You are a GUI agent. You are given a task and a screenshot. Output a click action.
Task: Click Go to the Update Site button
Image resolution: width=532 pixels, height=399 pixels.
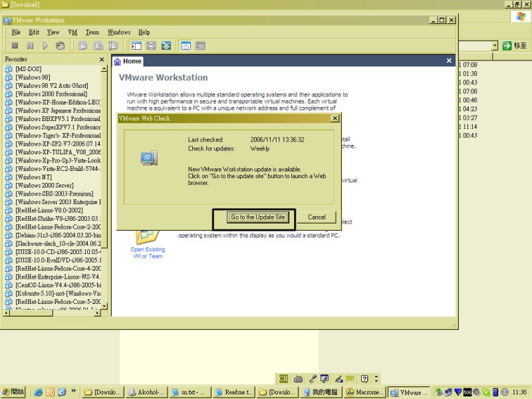258,217
